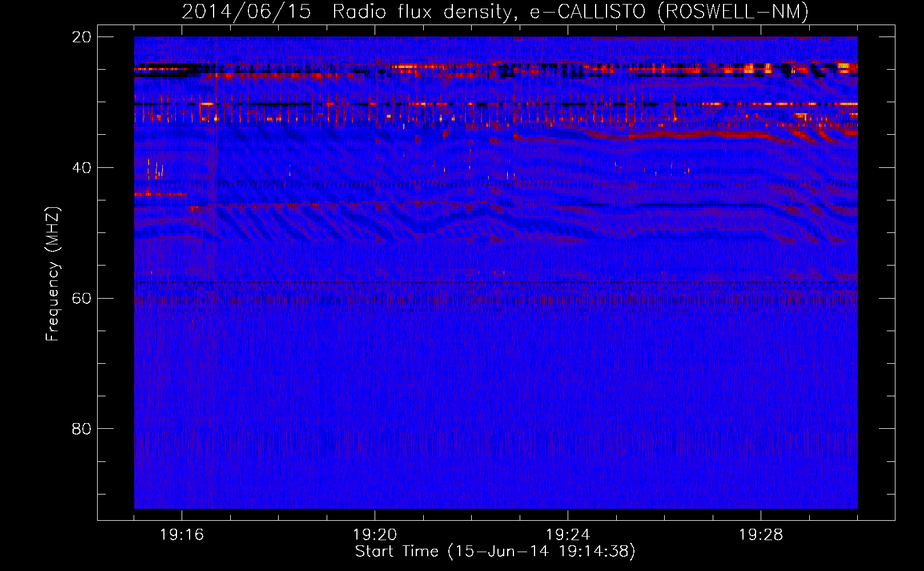The image size is (924, 571).
Task: Click the 19:28 time tick label
Action: click(761, 534)
